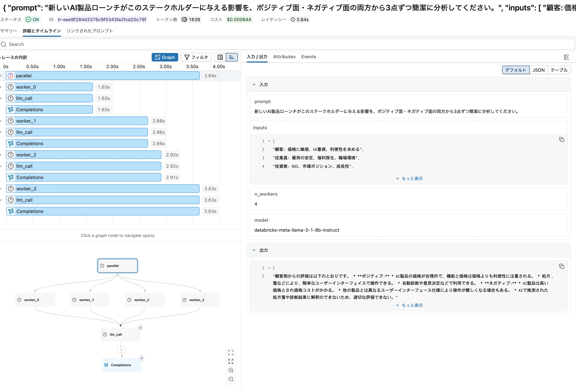The height and width of the screenshot is (392, 576).
Task: Switch to the timeline bars view icon
Action: (231, 57)
